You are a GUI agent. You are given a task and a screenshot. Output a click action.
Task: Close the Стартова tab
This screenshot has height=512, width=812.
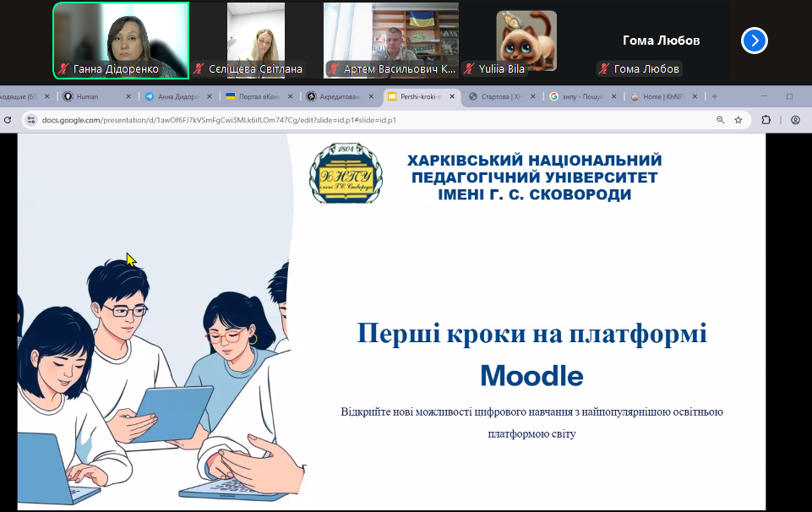(x=533, y=96)
